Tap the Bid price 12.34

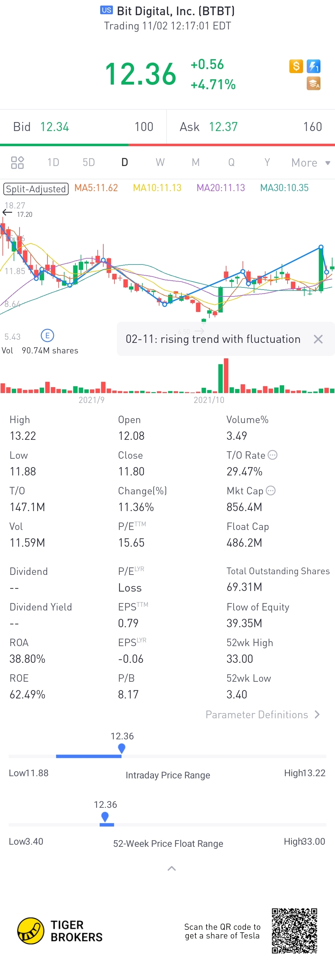[x=55, y=127]
